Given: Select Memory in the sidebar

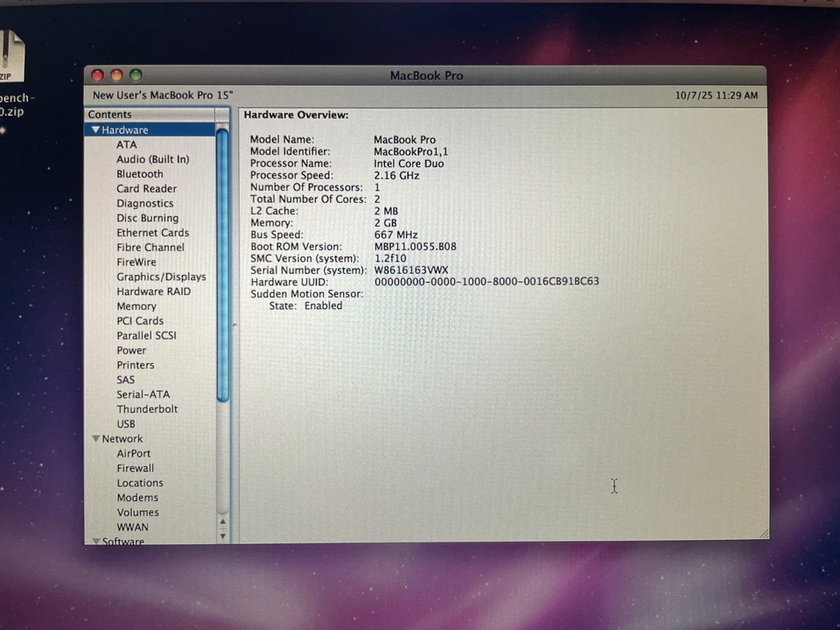Looking at the screenshot, I should pos(136,306).
